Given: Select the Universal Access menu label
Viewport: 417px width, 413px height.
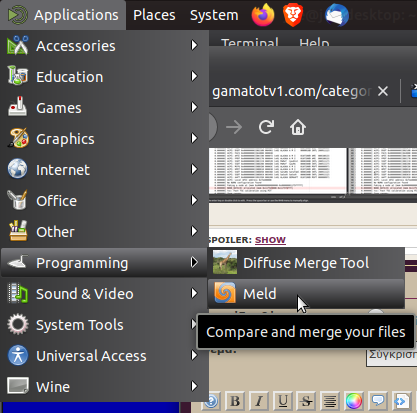Looking at the screenshot, I should [x=91, y=356].
